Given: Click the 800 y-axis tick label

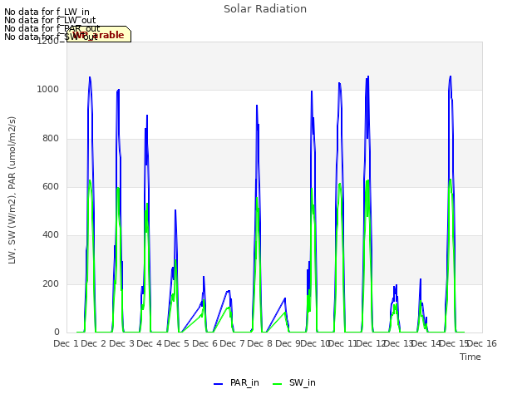Looking at the screenshot, I should (x=51, y=139).
